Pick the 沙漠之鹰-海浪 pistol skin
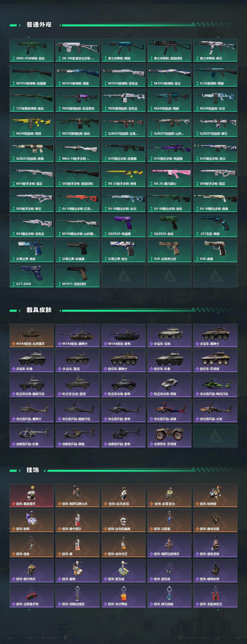The image size is (247, 644). click(x=31, y=251)
